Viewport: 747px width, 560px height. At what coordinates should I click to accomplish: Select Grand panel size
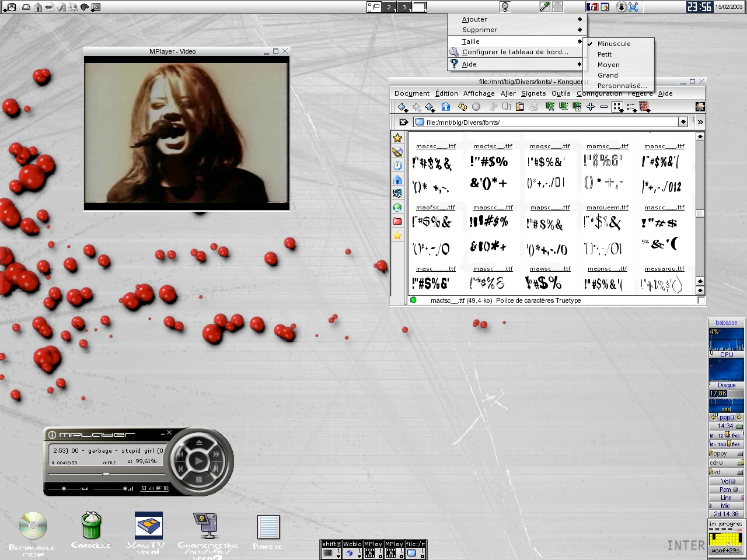point(608,75)
